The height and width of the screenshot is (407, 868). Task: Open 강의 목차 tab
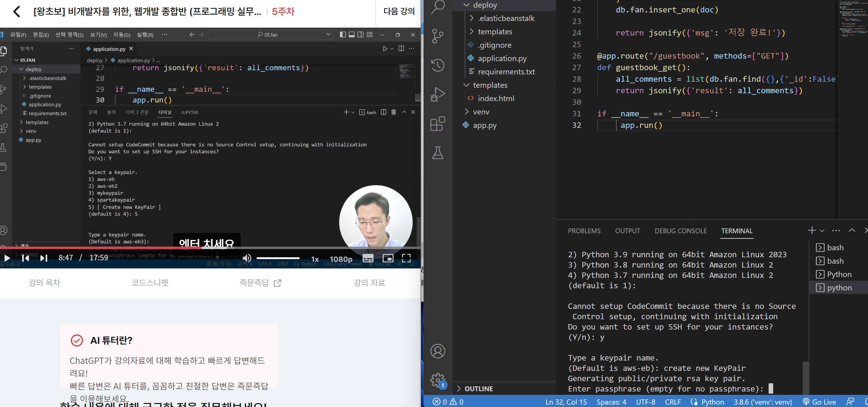44,282
